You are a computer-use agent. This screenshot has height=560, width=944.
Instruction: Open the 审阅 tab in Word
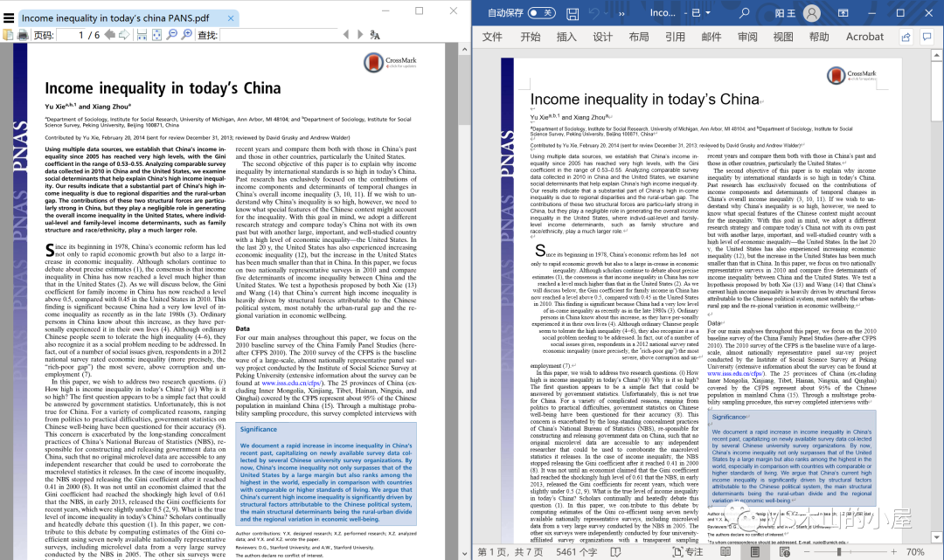(x=747, y=37)
